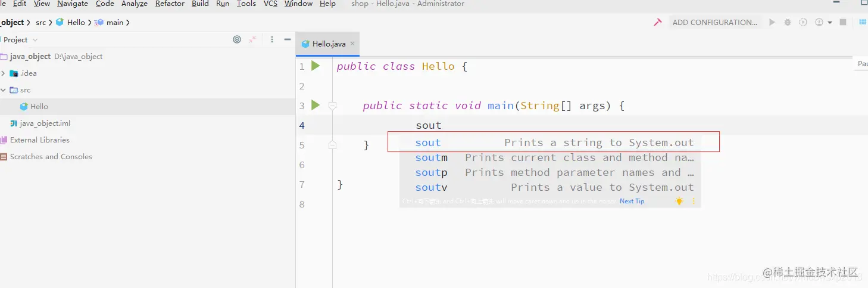Screen dimensions: 868x288
Task: Click the Next Tip link
Action: [x=632, y=202]
